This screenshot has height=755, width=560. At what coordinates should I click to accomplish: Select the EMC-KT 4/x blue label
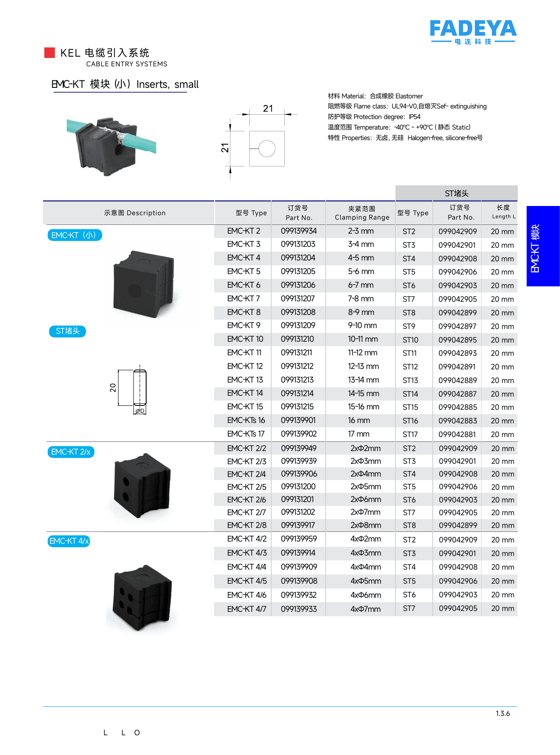[69, 541]
